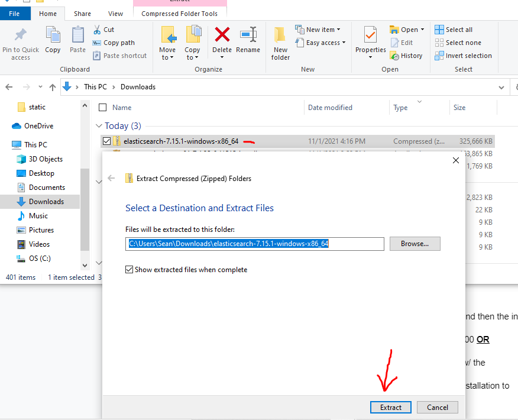Viewport: 518px width, 420px height.
Task: Click the Properties checkmark icon
Action: tap(371, 35)
